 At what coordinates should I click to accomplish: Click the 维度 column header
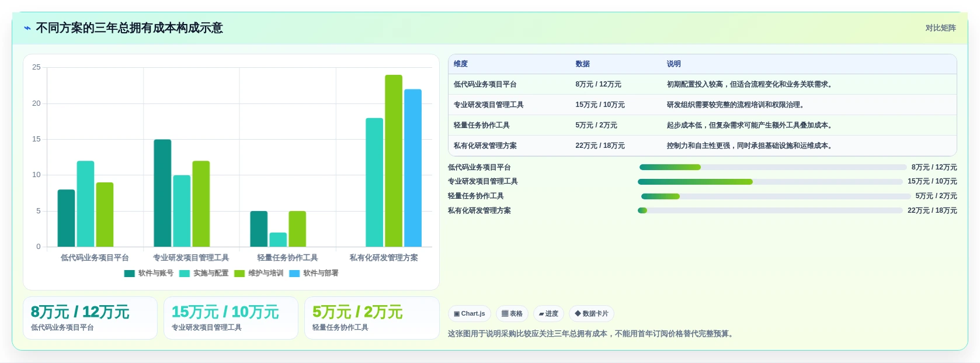[x=461, y=64]
